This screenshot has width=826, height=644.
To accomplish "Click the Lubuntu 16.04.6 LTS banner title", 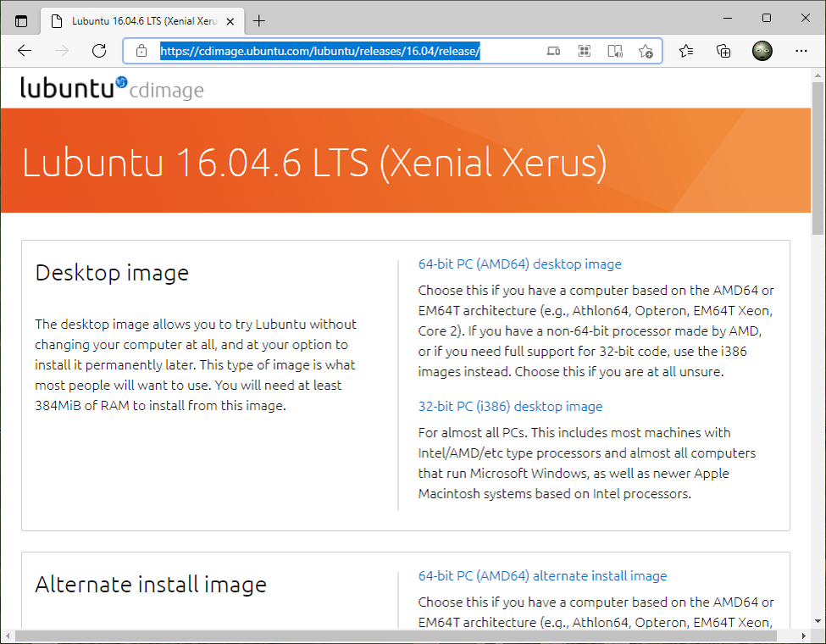I will pyautogui.click(x=314, y=163).
